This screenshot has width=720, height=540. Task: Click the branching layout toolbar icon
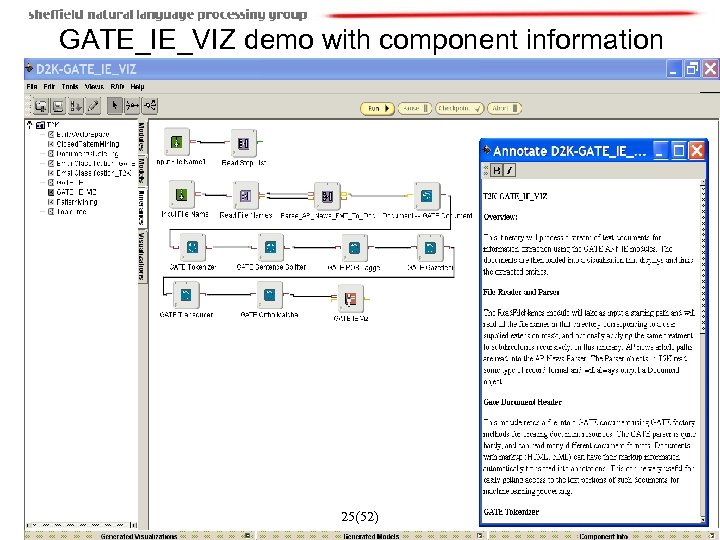[x=150, y=106]
